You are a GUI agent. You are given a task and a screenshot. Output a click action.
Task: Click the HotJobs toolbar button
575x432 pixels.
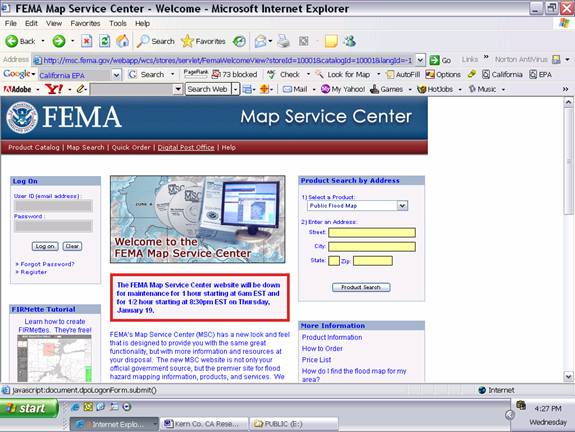click(435, 89)
